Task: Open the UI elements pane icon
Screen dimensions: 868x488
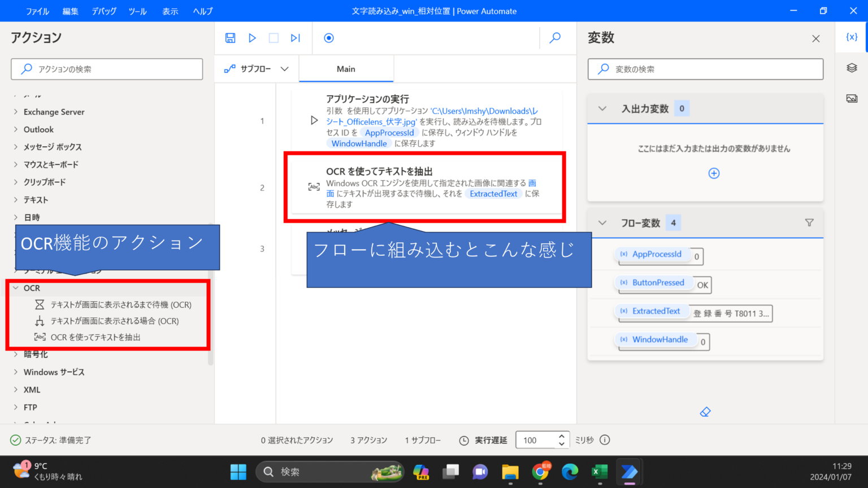Action: point(852,68)
